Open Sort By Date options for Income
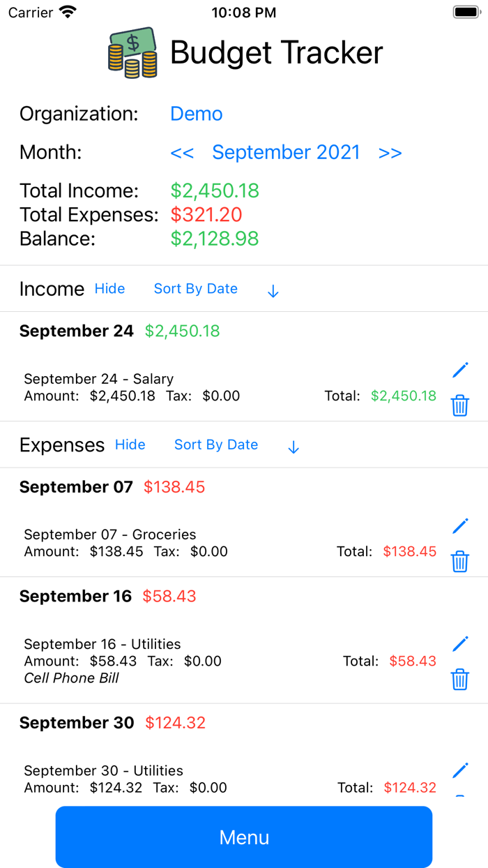The height and width of the screenshot is (868, 488). [195, 288]
